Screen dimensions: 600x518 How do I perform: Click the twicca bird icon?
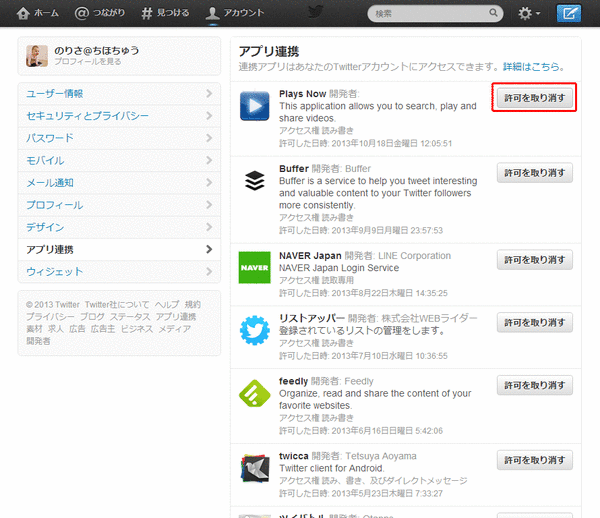pos(254,468)
